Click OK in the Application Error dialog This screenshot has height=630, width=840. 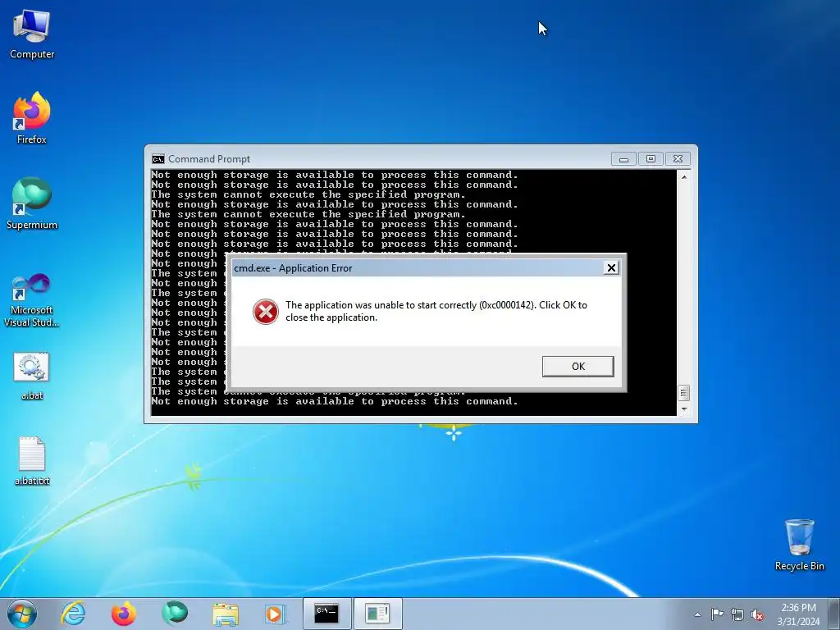[578, 367]
